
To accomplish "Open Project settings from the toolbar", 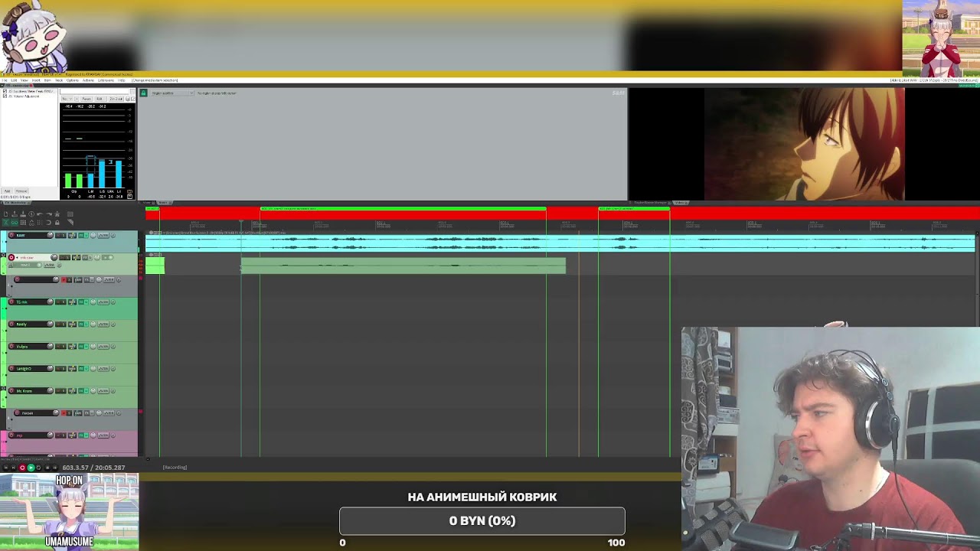I will tap(31, 214).
